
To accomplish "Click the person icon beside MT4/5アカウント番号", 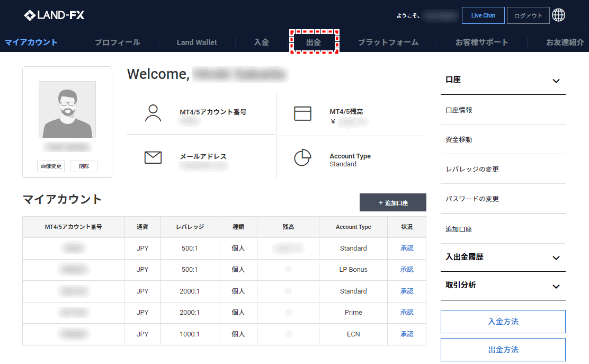I will 153,113.
